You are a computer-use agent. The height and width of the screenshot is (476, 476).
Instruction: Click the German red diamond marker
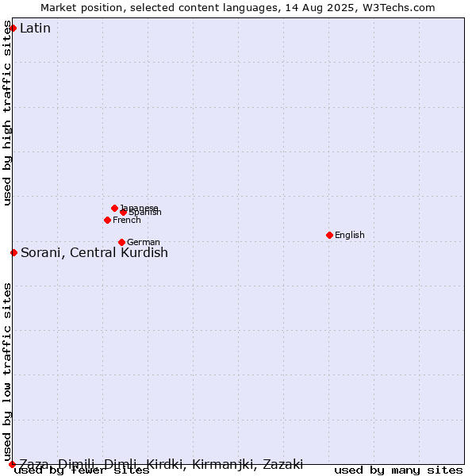click(x=121, y=242)
